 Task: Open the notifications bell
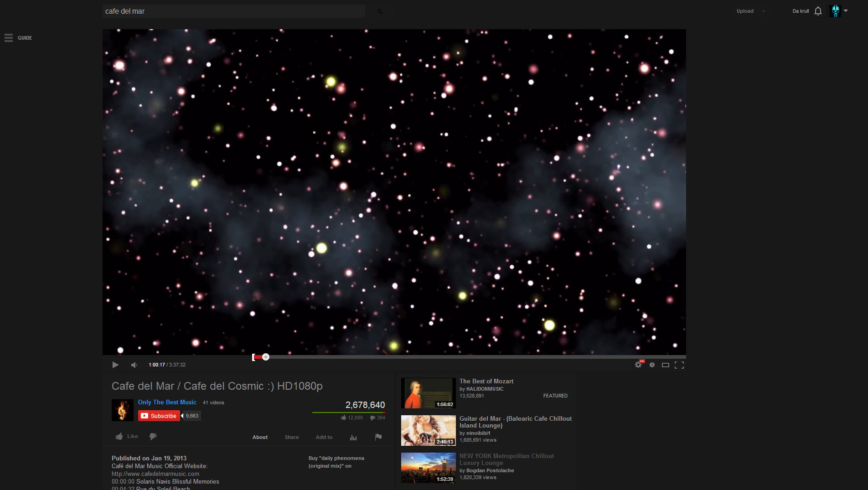tap(817, 11)
